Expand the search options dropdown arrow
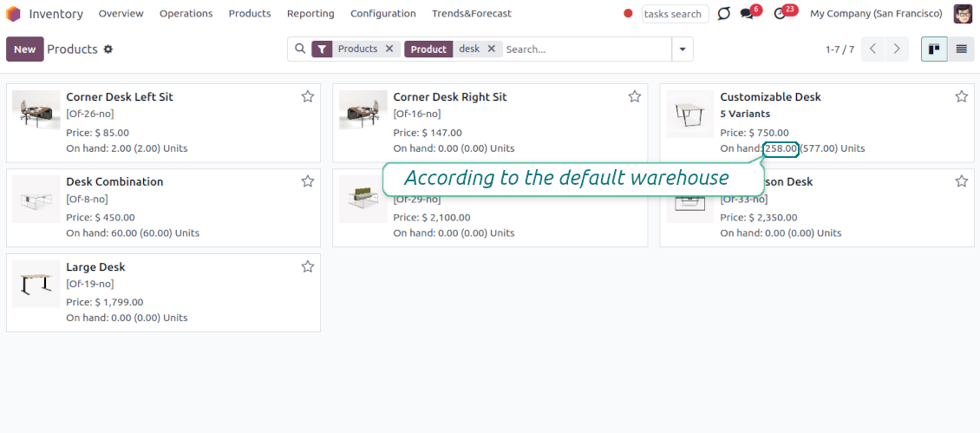 click(683, 49)
